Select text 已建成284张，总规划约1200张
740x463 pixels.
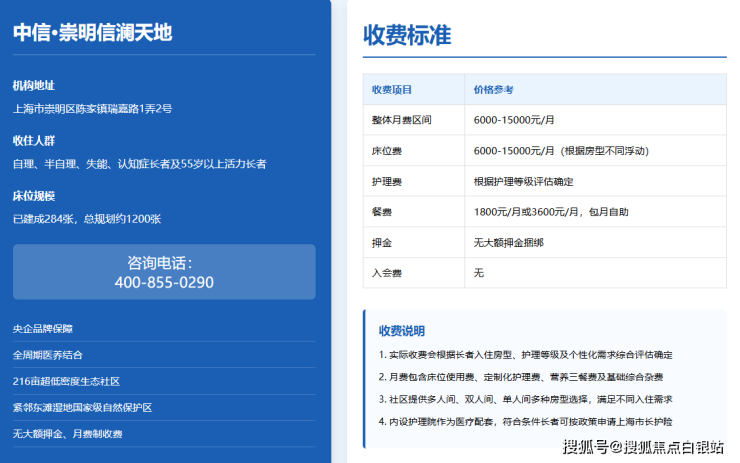pyautogui.click(x=87, y=219)
